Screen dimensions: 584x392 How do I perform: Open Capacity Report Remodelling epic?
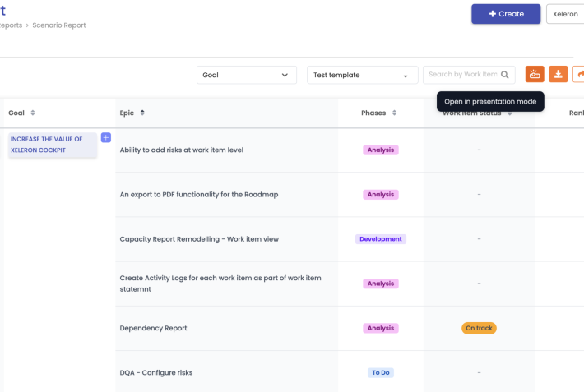point(199,239)
